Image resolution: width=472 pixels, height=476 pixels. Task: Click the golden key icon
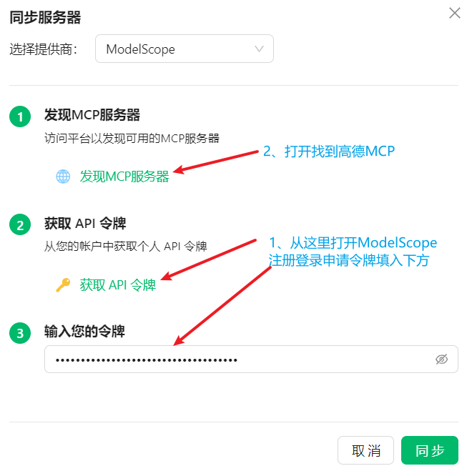(x=63, y=285)
